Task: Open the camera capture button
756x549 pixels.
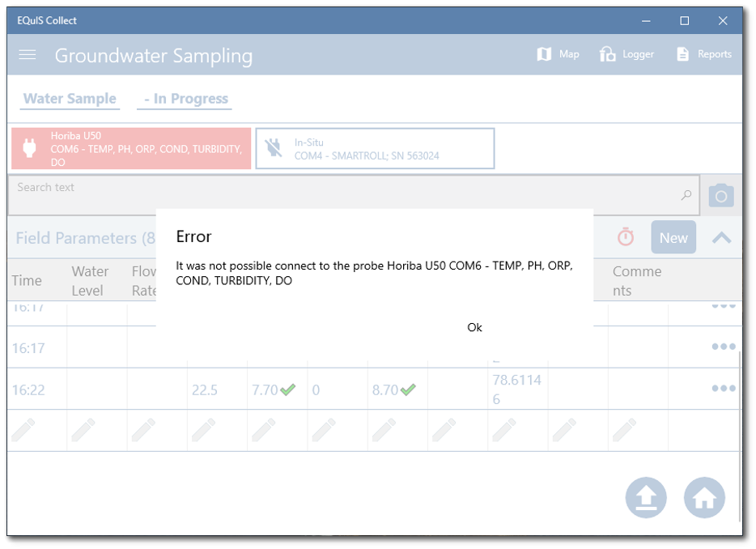Action: 721,195
